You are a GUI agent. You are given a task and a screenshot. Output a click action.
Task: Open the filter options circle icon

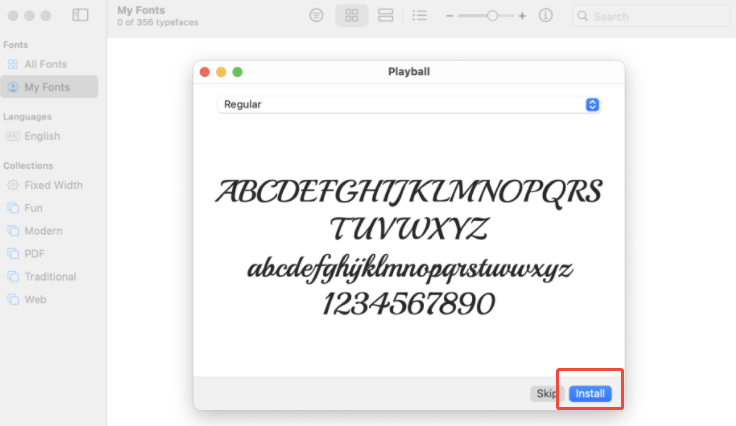pos(316,15)
